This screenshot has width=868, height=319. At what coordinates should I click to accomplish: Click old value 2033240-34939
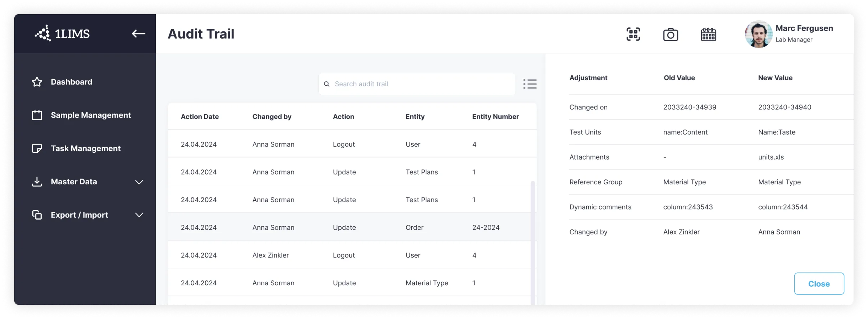(689, 107)
